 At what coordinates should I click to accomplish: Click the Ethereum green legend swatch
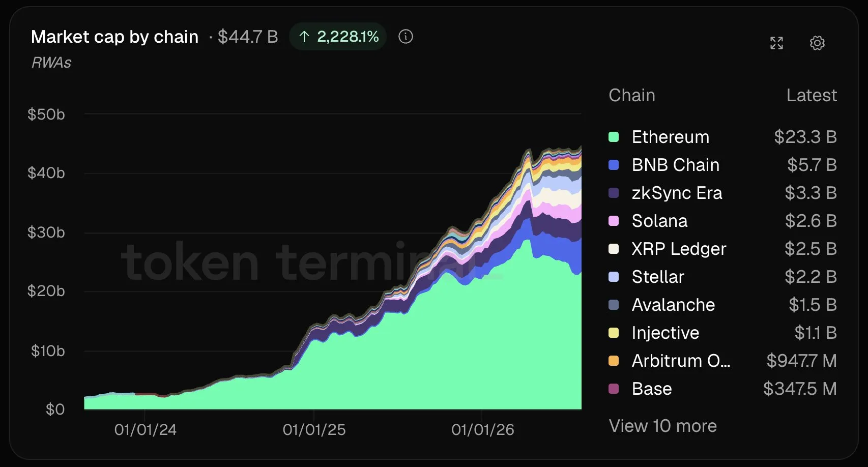614,137
